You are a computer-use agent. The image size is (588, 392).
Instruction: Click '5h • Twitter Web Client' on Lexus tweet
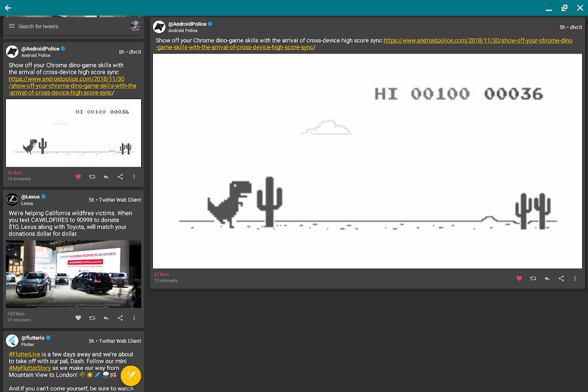click(x=115, y=200)
